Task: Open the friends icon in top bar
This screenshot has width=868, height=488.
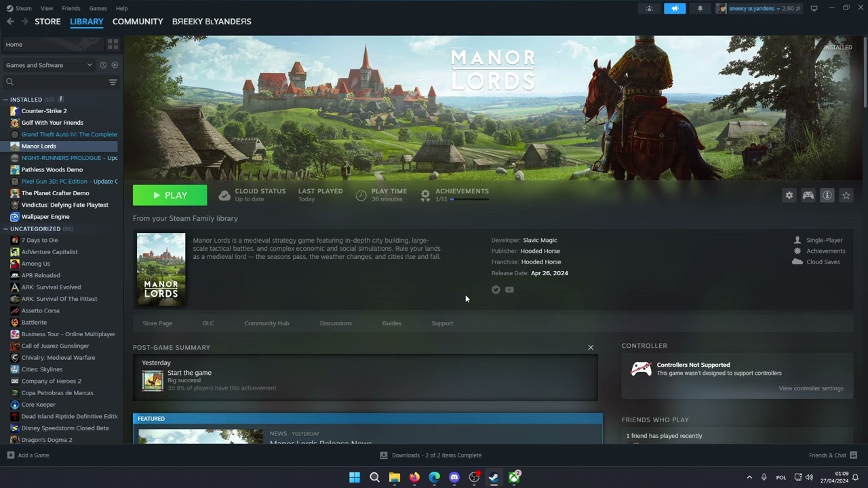Action: coord(650,8)
